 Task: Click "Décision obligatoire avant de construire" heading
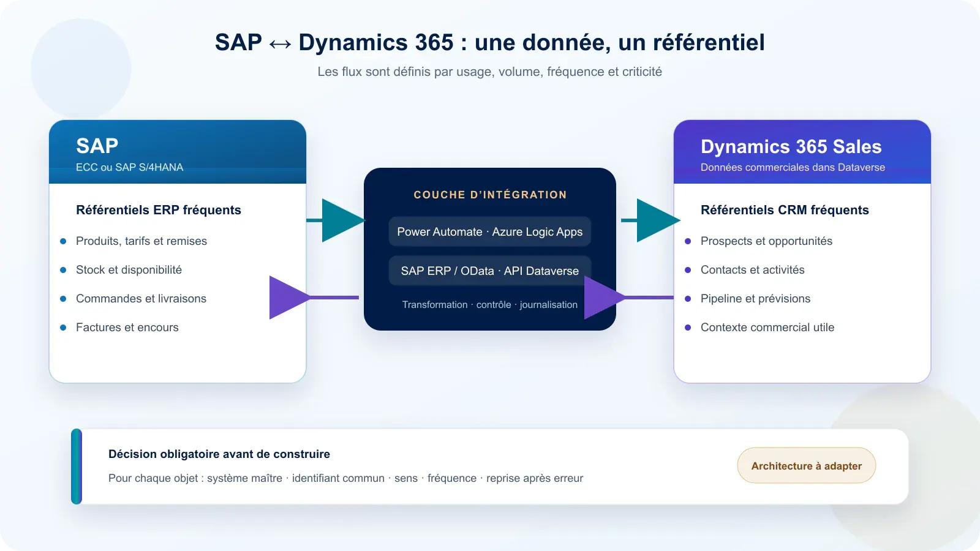219,454
